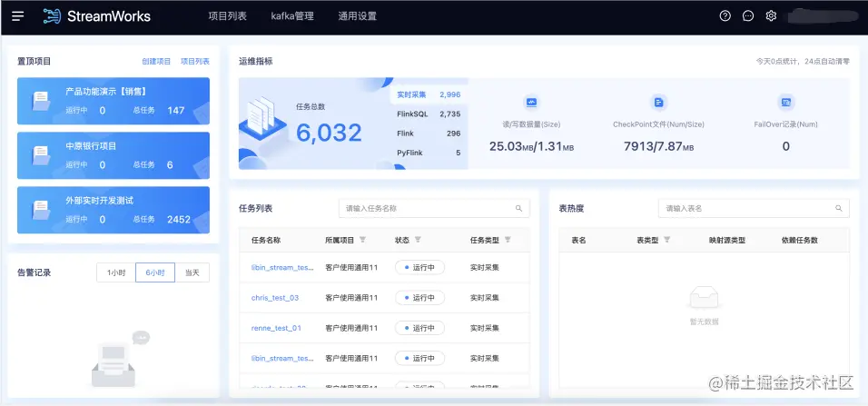
Task: Open task chris_test_03
Action: pos(275,298)
